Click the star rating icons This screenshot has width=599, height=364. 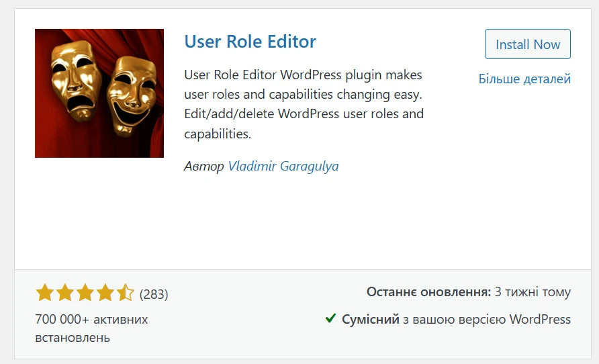coord(85,293)
